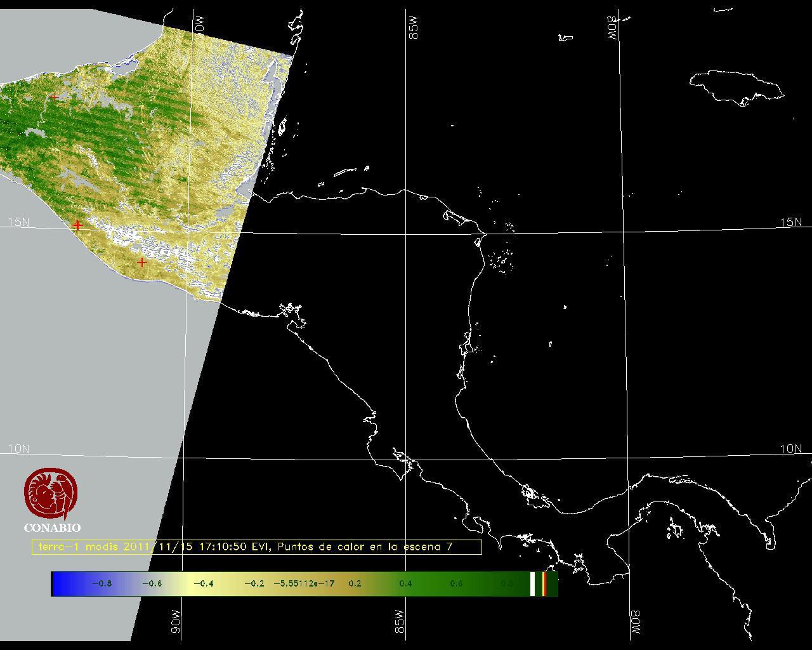Click the -0.4 value on the color scale
This screenshot has width=812, height=650.
[203, 584]
